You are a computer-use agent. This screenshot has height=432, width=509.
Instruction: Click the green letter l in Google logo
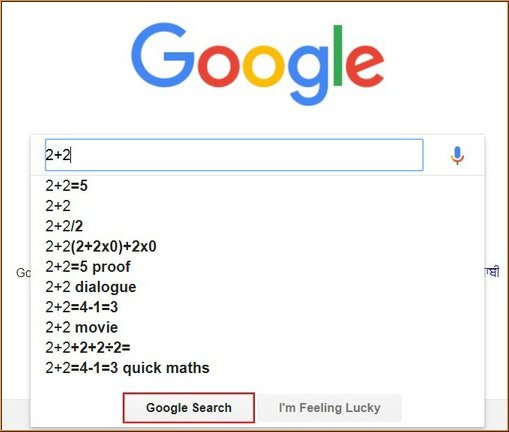(337, 55)
